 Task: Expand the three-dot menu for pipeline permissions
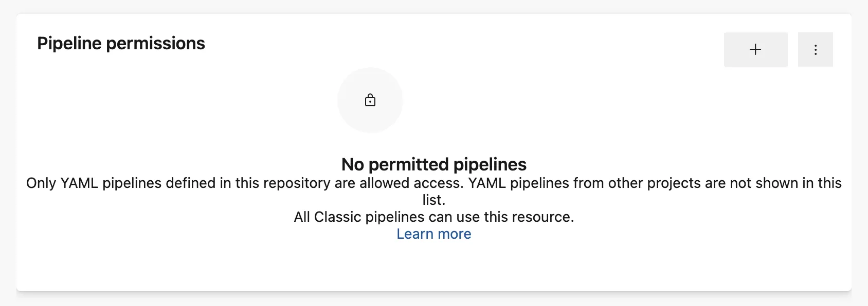tap(815, 50)
